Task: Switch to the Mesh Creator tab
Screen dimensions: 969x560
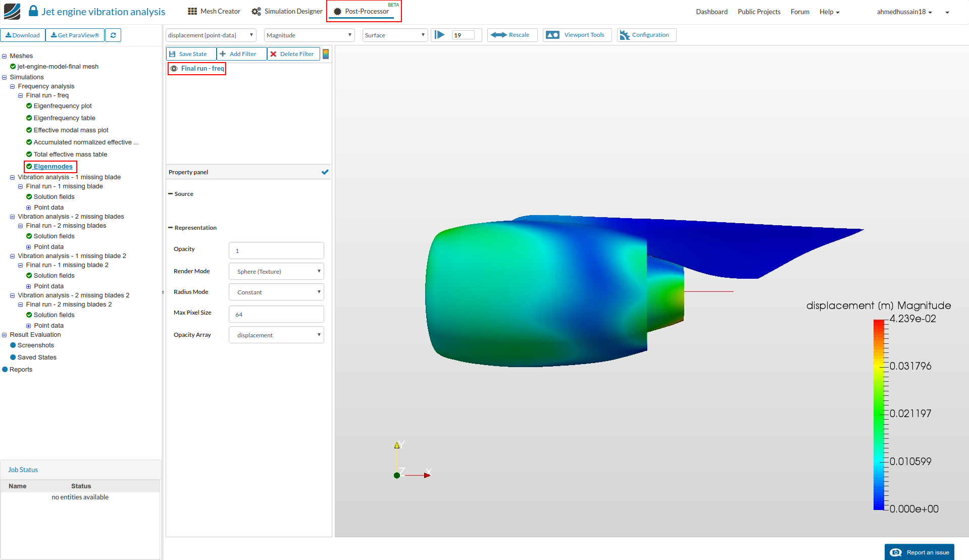Action: click(x=214, y=11)
